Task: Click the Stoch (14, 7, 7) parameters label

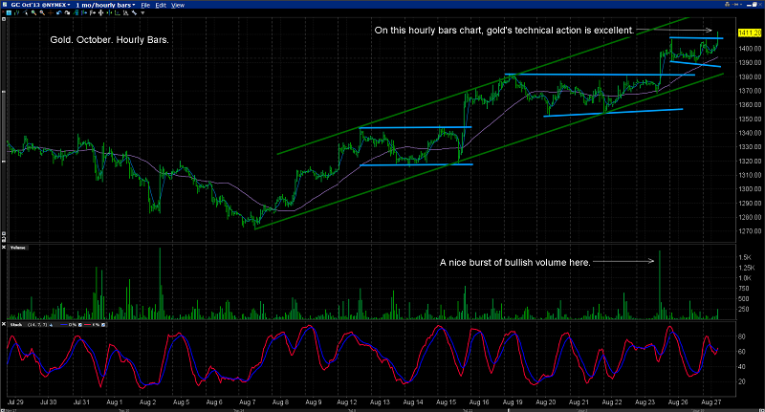Action: pyautogui.click(x=37, y=325)
